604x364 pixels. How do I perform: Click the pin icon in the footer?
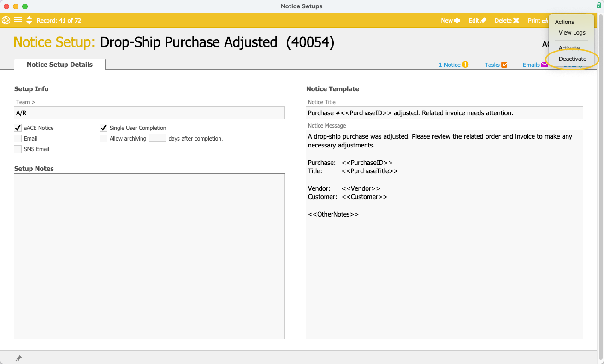(x=18, y=358)
